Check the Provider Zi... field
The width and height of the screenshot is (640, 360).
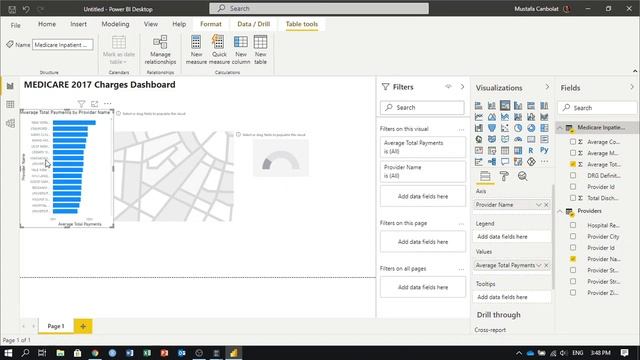[573, 293]
